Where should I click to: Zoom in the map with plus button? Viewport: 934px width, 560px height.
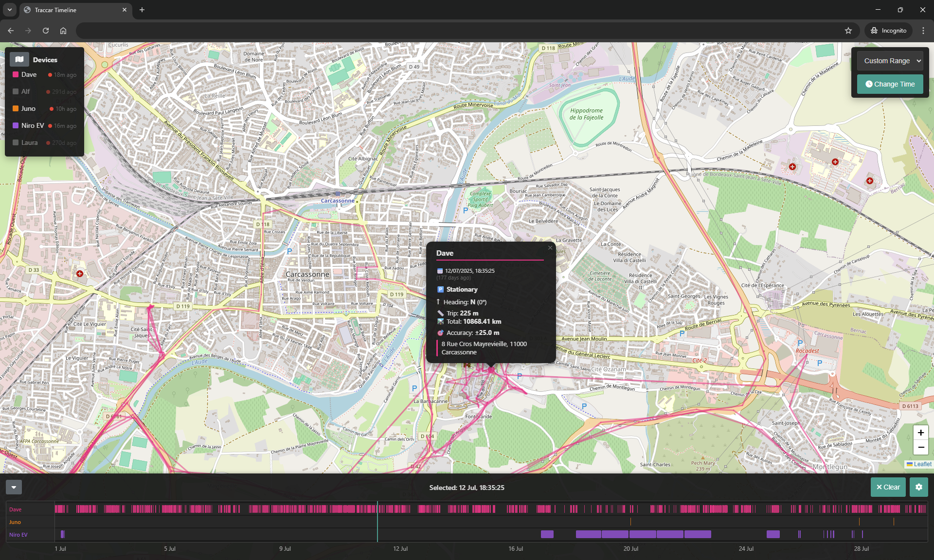pos(920,433)
